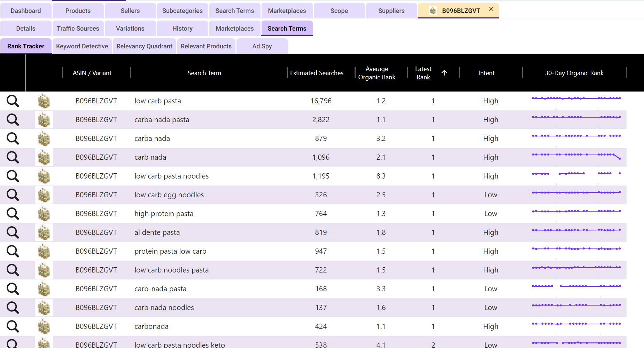Click estimated searches value 16,796

321,101
